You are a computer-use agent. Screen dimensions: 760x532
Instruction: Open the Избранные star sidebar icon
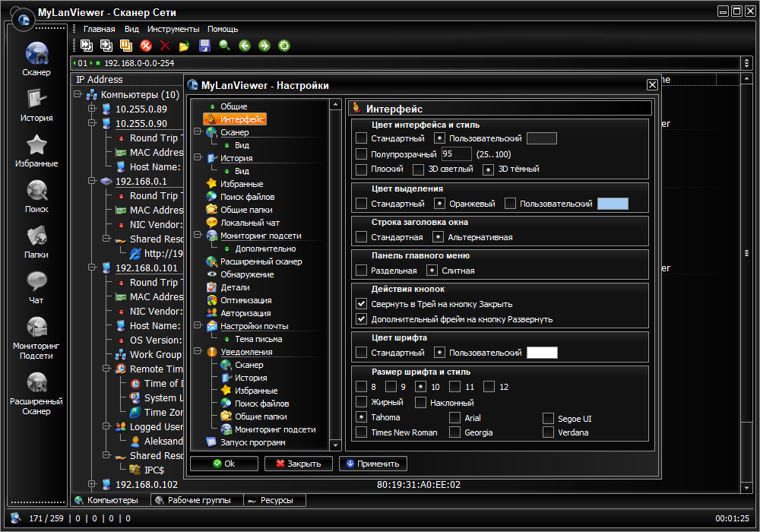(36, 150)
